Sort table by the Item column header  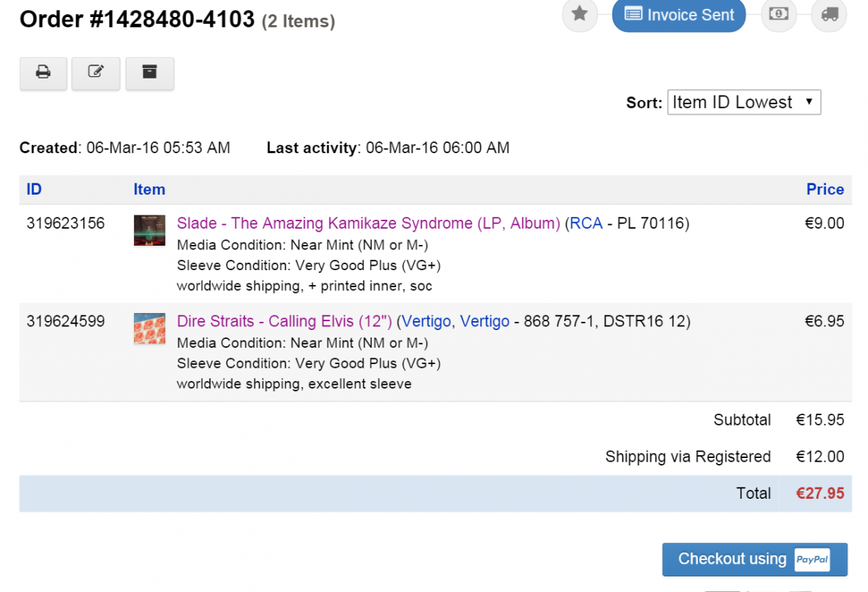149,189
